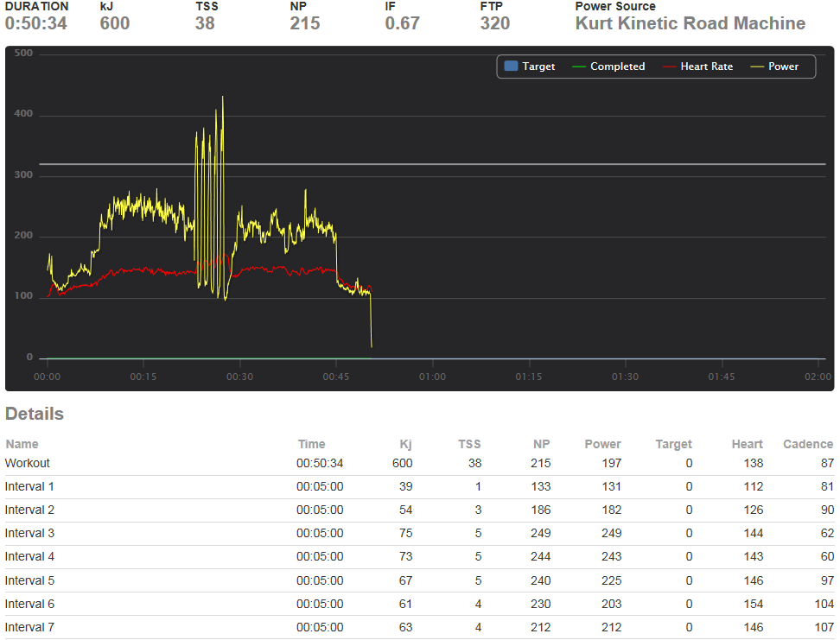Screen dimensions: 840x640
Task: Click the Heart column header
Action: (747, 444)
